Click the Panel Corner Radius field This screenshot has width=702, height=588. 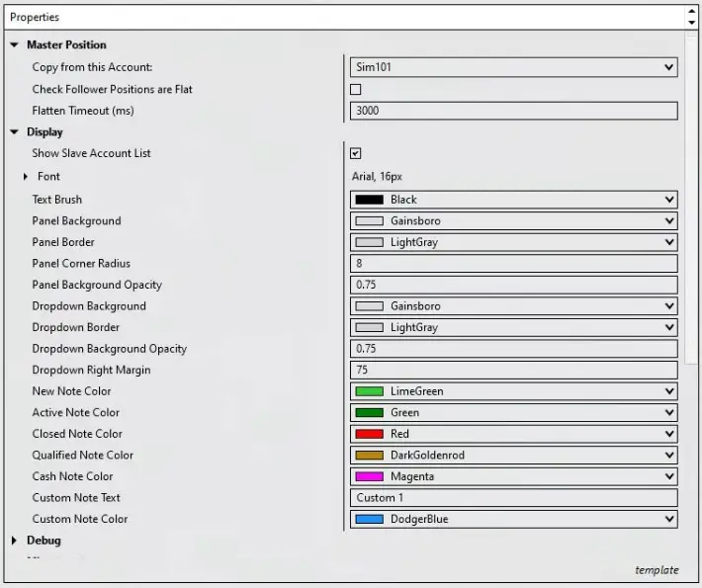513,264
